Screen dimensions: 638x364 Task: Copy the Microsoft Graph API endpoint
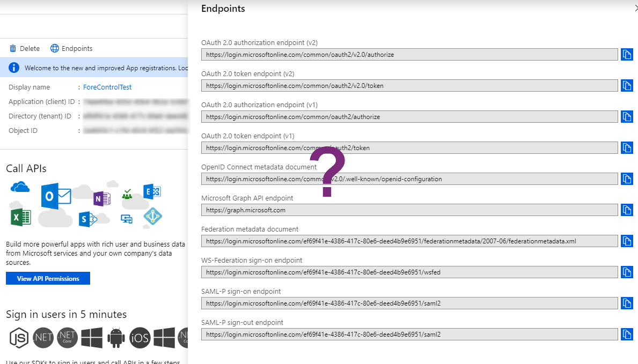pyautogui.click(x=627, y=210)
